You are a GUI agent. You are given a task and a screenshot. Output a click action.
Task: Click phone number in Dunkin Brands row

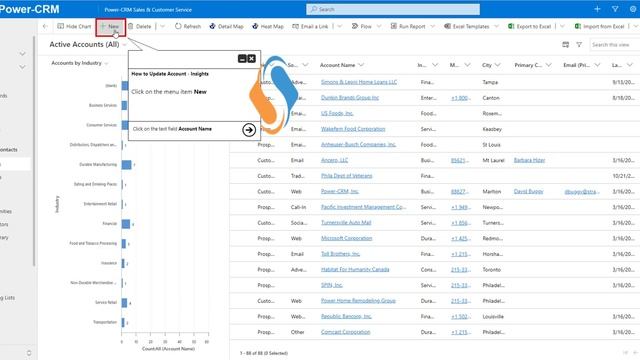coord(460,98)
